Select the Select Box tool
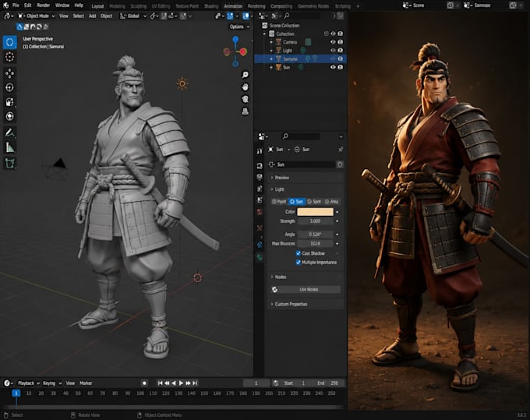 pos(10,42)
